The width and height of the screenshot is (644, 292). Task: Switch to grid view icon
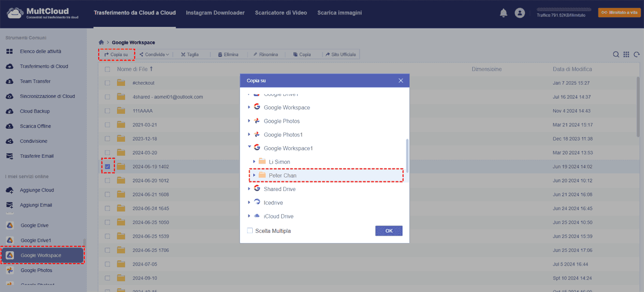tap(626, 54)
